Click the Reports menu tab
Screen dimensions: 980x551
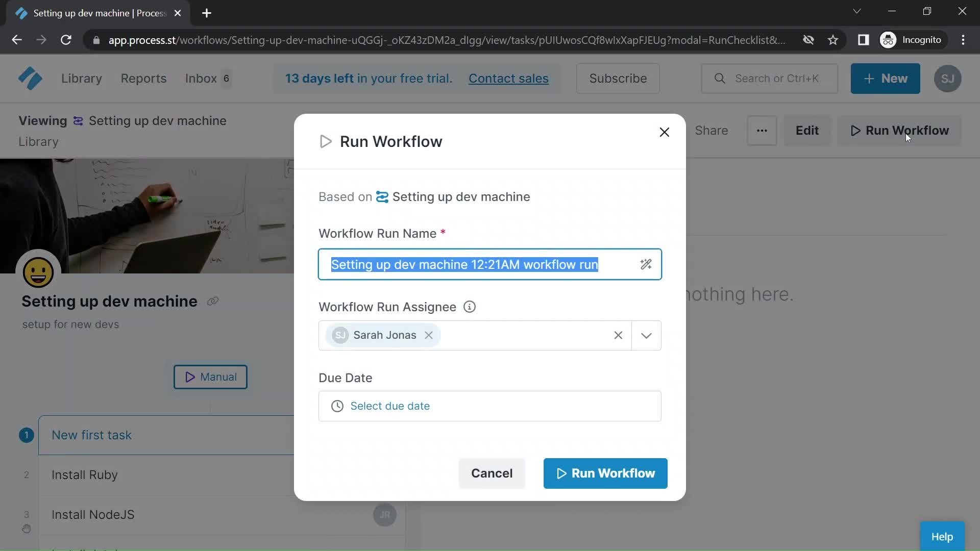[143, 78]
